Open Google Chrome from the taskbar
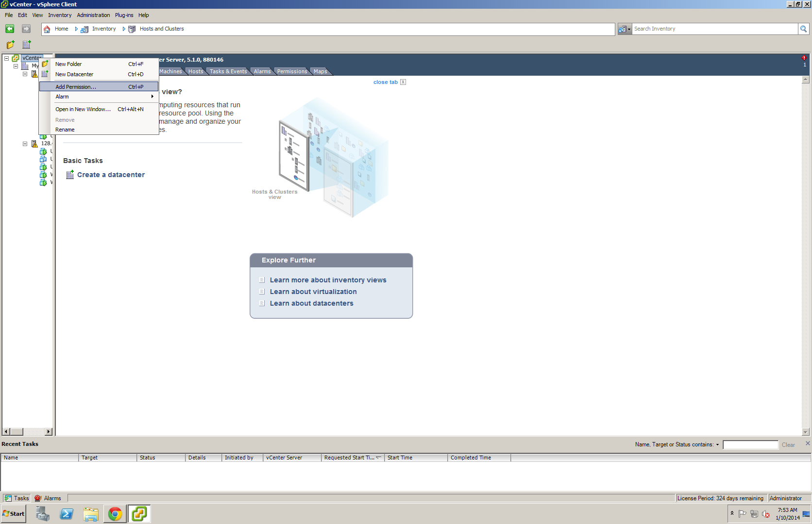The height and width of the screenshot is (524, 812). coord(115,513)
